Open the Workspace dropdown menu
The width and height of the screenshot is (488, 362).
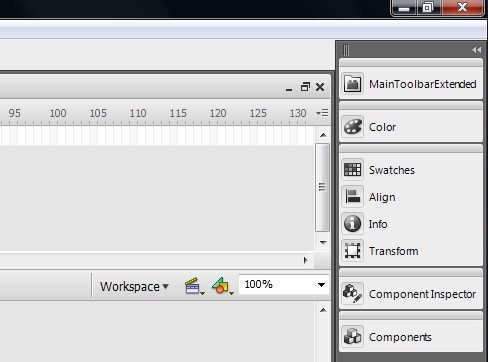point(134,286)
